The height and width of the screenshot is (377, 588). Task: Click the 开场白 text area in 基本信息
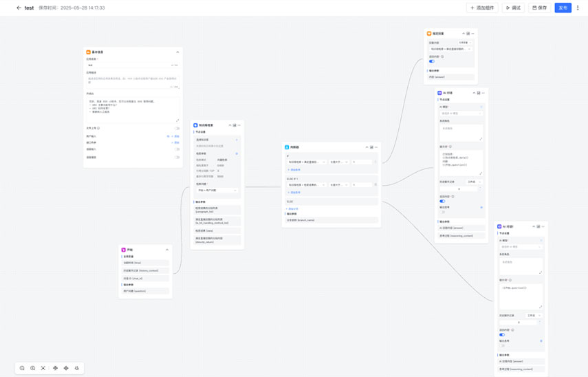tap(132, 109)
